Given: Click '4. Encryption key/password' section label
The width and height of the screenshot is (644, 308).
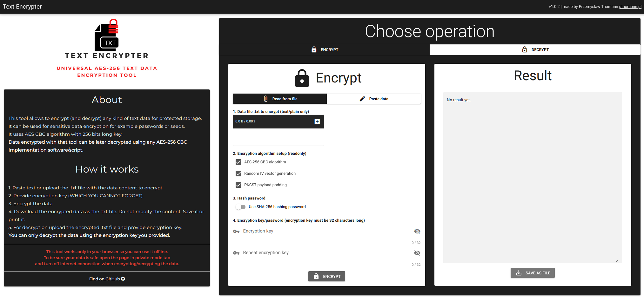Looking at the screenshot, I should pos(299,220).
